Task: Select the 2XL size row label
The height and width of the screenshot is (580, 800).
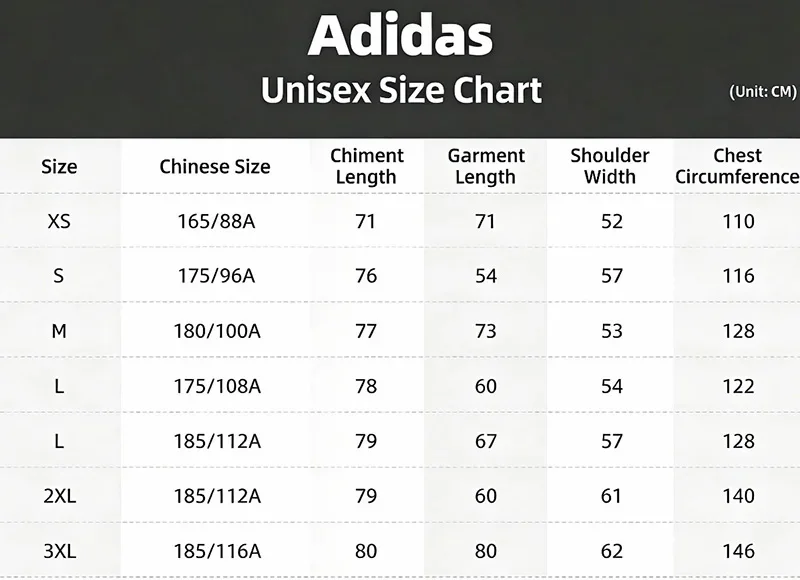Action: click(x=60, y=496)
